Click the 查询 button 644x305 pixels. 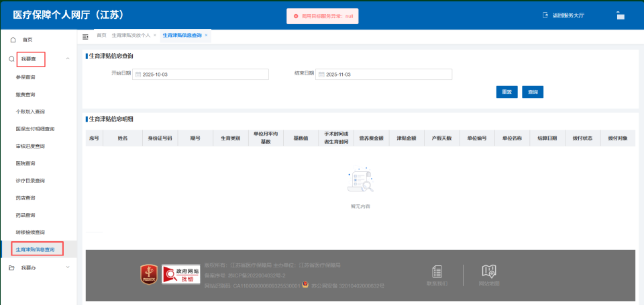pyautogui.click(x=533, y=92)
